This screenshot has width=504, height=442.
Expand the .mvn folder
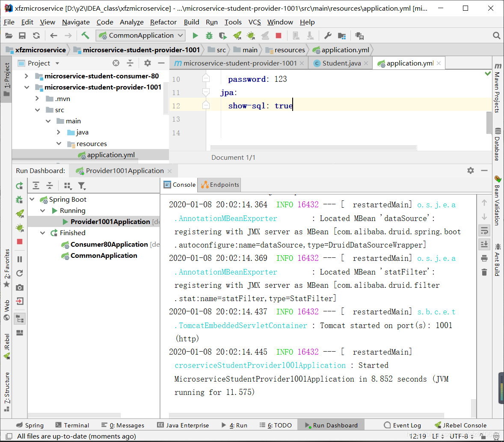click(37, 99)
